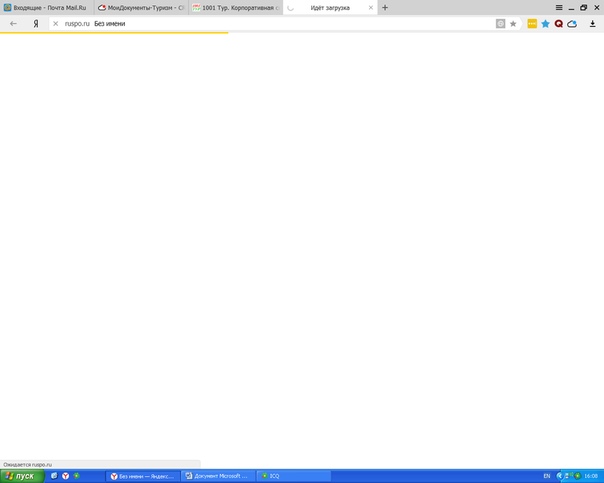604x483 pixels.
Task: Switch to the МоиДокументы-Туризм tab
Action: pyautogui.click(x=141, y=8)
